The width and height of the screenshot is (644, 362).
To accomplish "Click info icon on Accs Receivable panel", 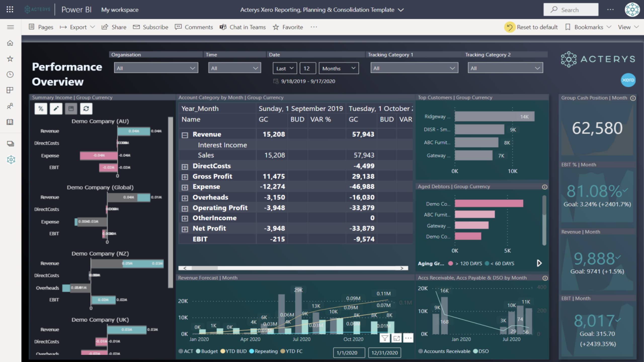I will 545,278.
